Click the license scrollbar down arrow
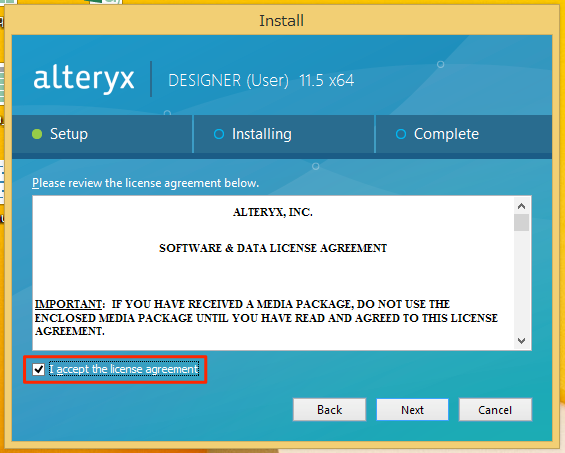Screen dimensions: 565x453 pos(521,341)
